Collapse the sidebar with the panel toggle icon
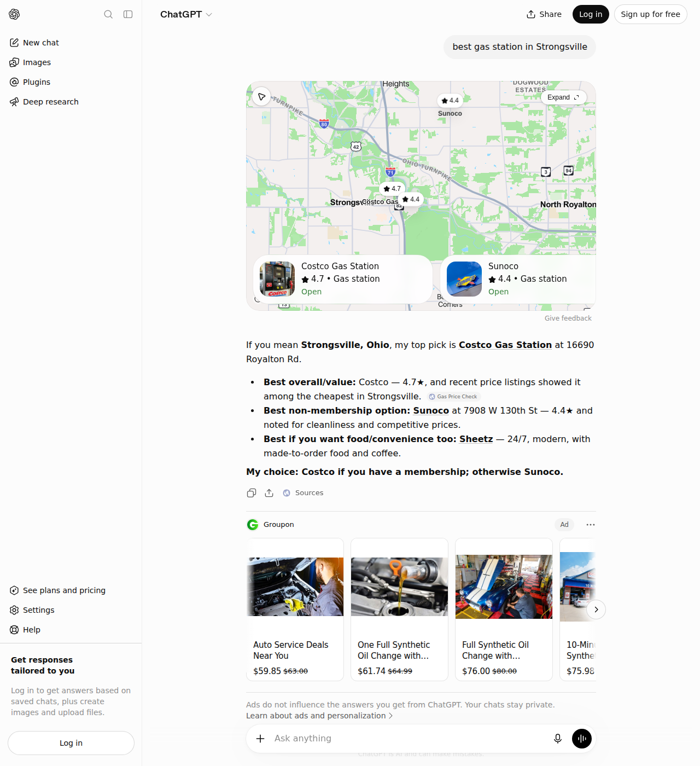Viewport: 700px width, 766px height. click(128, 14)
